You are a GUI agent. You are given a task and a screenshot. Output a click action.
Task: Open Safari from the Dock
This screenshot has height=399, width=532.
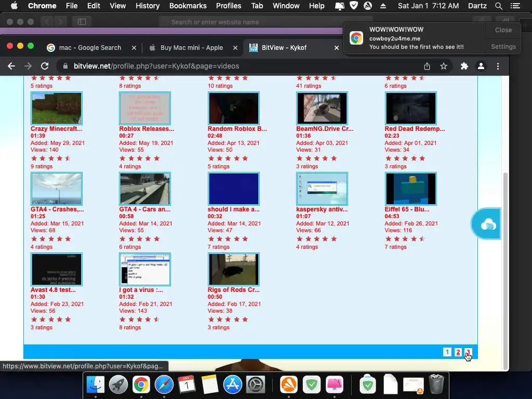coord(164,385)
